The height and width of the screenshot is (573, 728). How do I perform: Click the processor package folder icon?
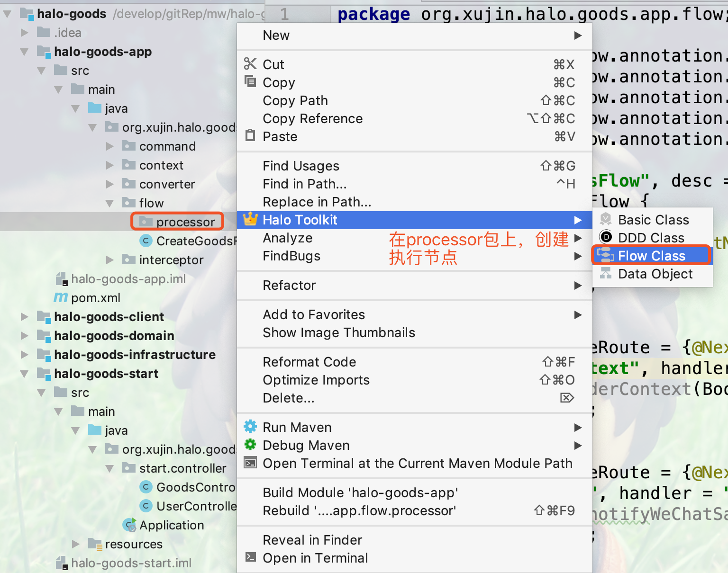click(x=146, y=221)
